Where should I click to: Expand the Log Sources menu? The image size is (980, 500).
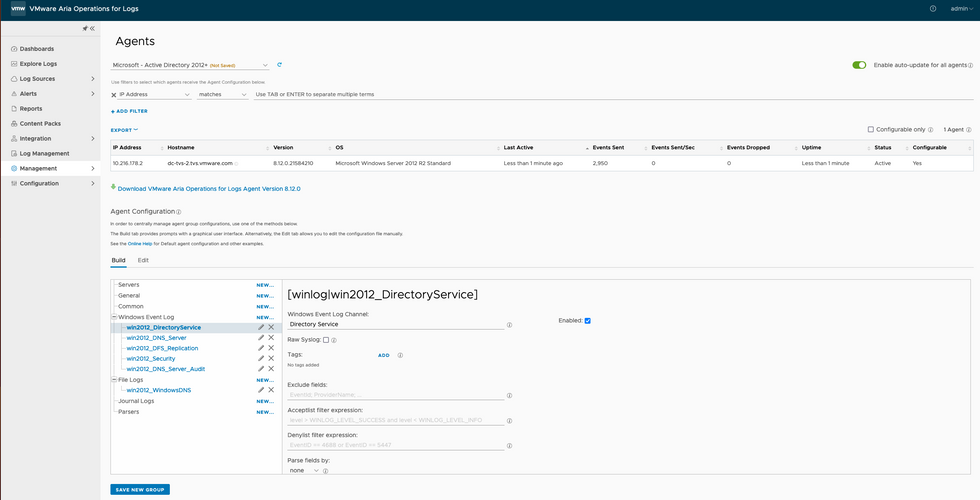coord(92,79)
